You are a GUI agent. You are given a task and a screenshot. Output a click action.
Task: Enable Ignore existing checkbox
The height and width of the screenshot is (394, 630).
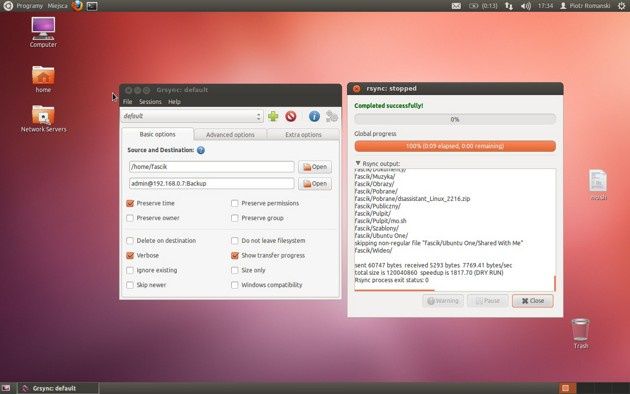(x=130, y=270)
